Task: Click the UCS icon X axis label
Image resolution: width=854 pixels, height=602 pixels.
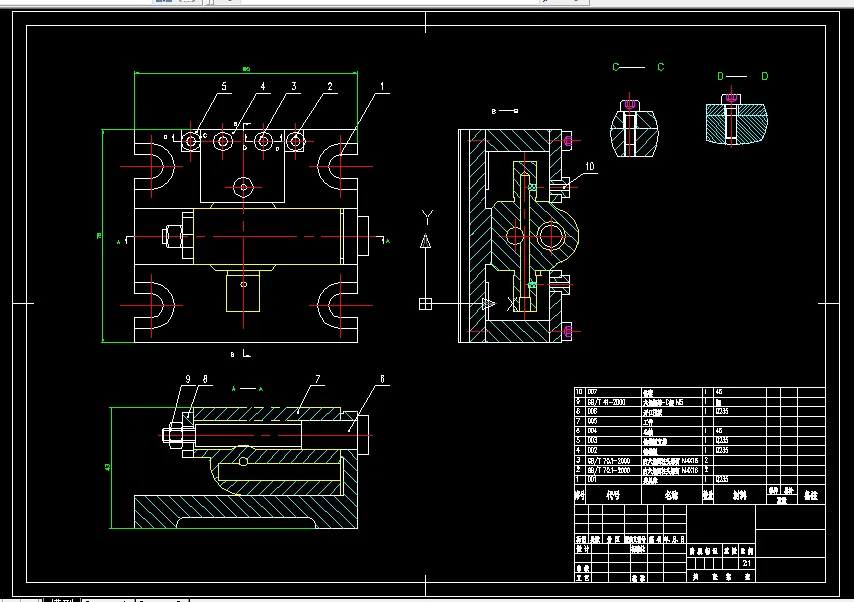Action: [x=513, y=304]
